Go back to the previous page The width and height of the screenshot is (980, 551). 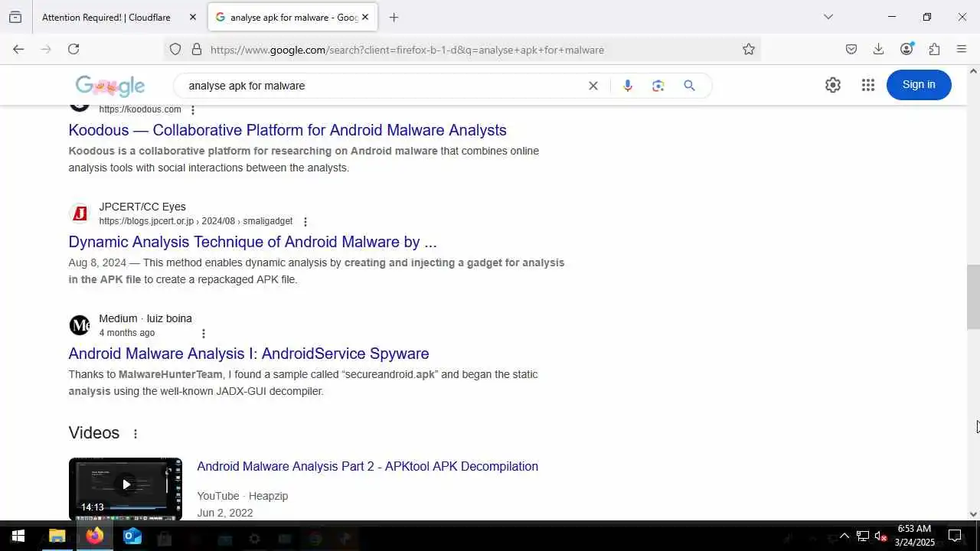click(x=18, y=49)
